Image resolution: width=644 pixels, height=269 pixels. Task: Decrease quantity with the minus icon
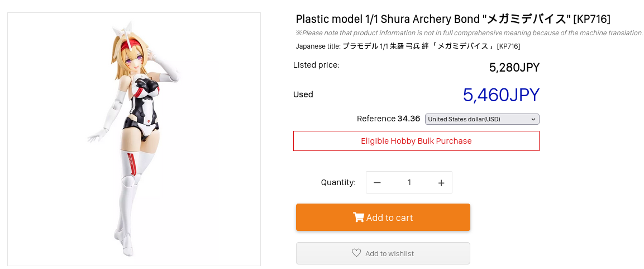(377, 182)
